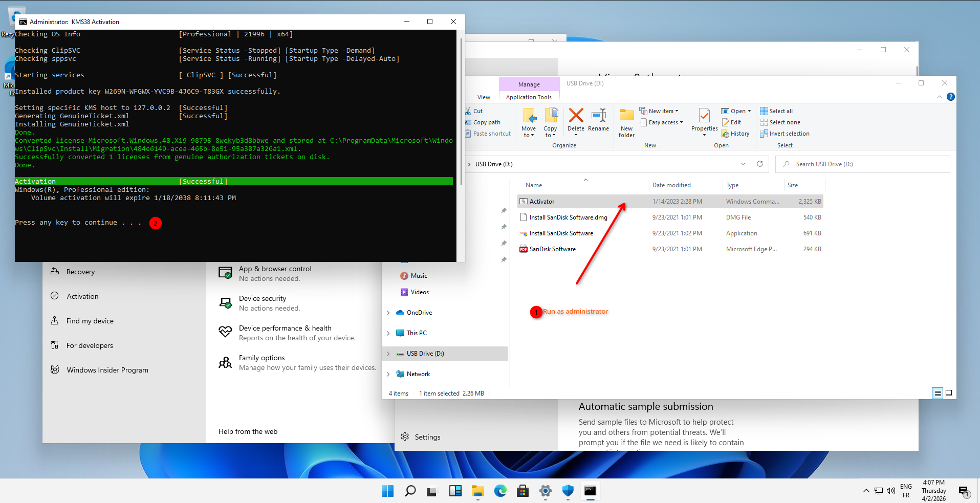
Task: Open Properties from the ribbon
Action: [704, 120]
